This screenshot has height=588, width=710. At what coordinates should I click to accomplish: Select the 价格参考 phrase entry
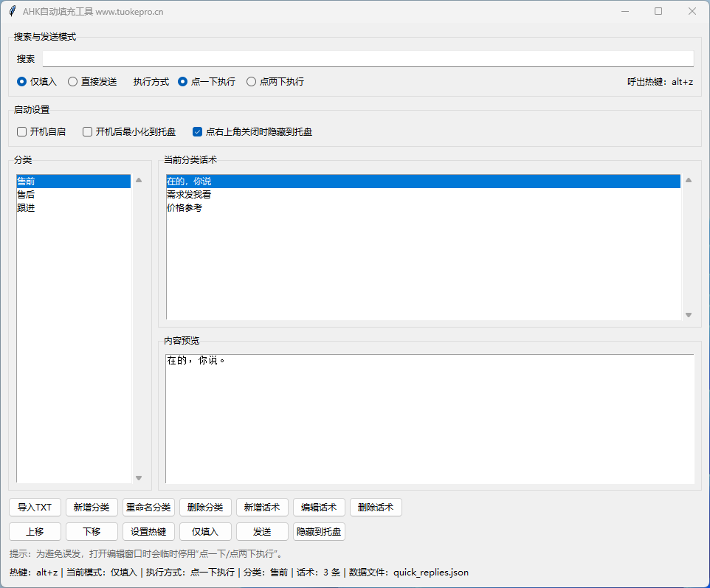point(185,208)
